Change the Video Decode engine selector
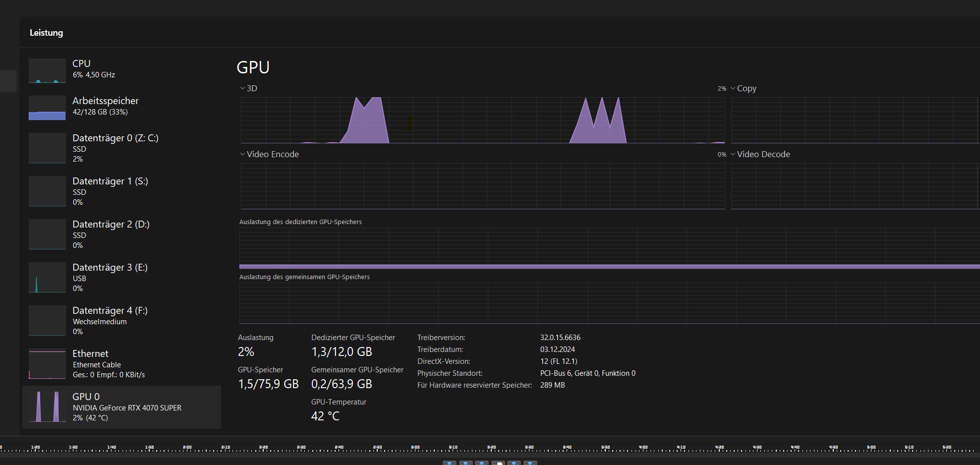The width and height of the screenshot is (980, 465). [760, 154]
